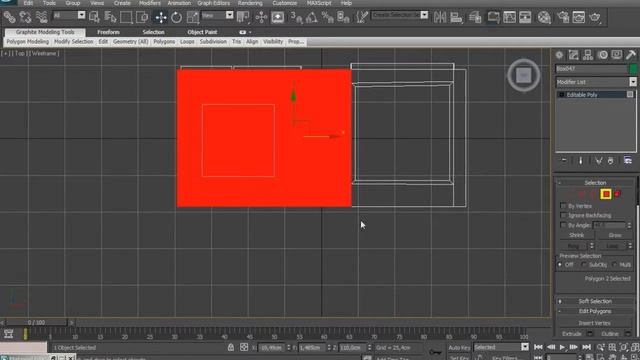Toggle Spinner Snap icon

pos(343,17)
